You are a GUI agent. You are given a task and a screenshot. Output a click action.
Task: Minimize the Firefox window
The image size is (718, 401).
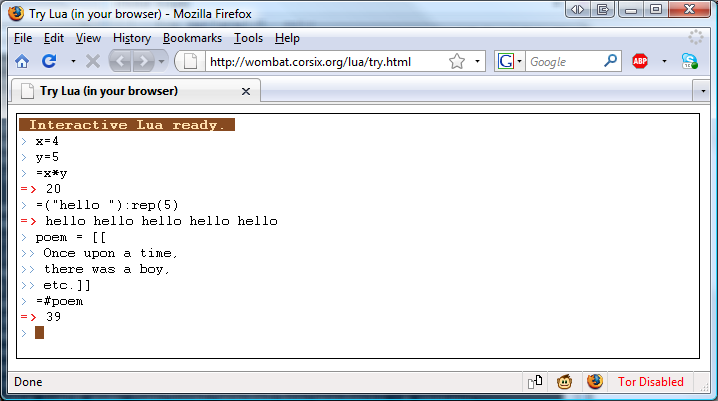(x=631, y=10)
